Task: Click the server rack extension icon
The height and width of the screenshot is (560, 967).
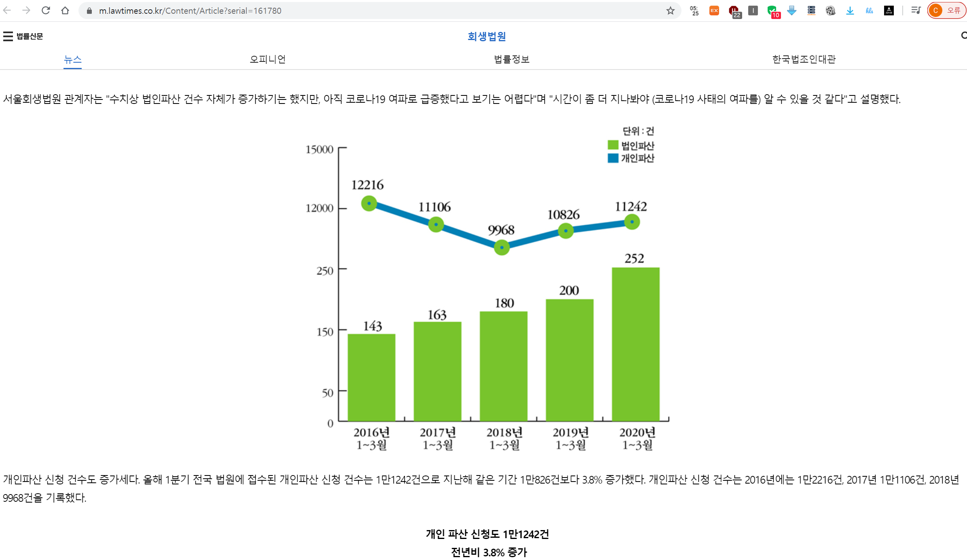Action: [811, 11]
